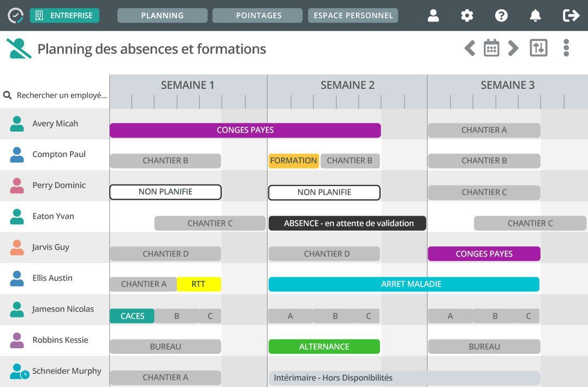Click the name Compton Paul

click(x=59, y=154)
